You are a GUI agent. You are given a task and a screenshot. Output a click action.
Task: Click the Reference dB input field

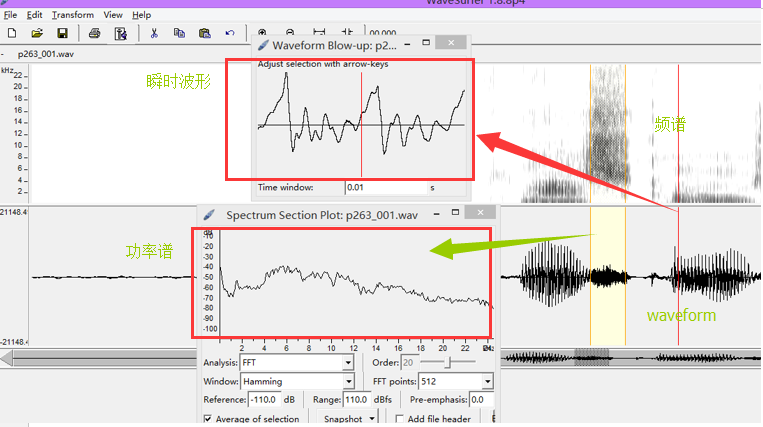[x=264, y=400]
